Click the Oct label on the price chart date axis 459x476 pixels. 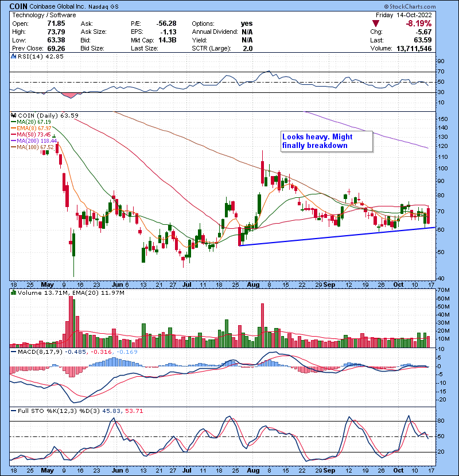tap(398, 285)
